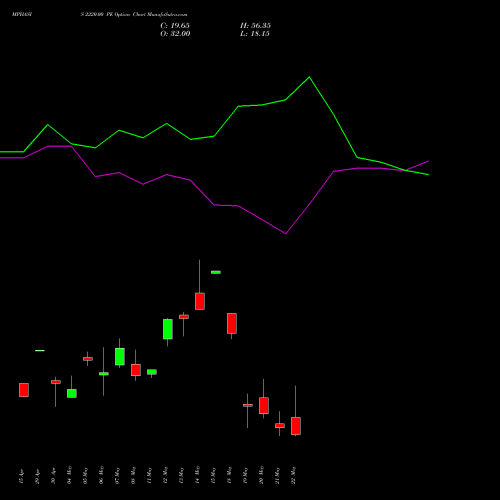The width and height of the screenshot is (500, 500).
Task: Click the red candle above 18 May
Action: (232, 323)
